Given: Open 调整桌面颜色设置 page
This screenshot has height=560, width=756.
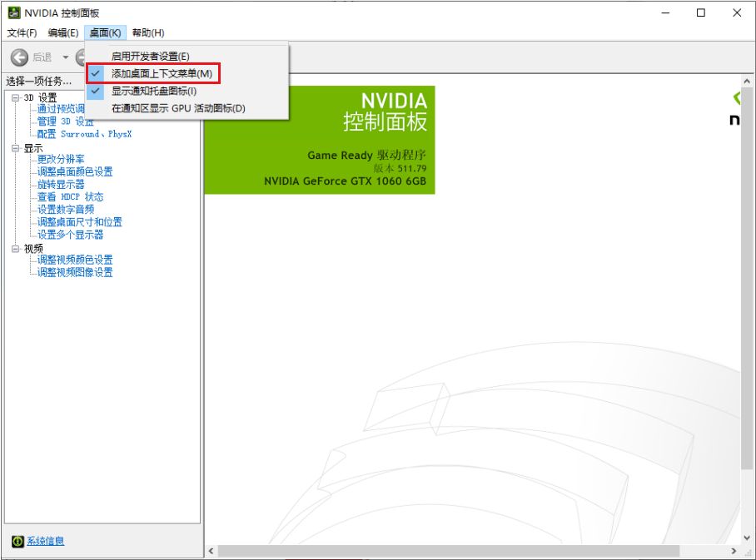Looking at the screenshot, I should (x=75, y=171).
